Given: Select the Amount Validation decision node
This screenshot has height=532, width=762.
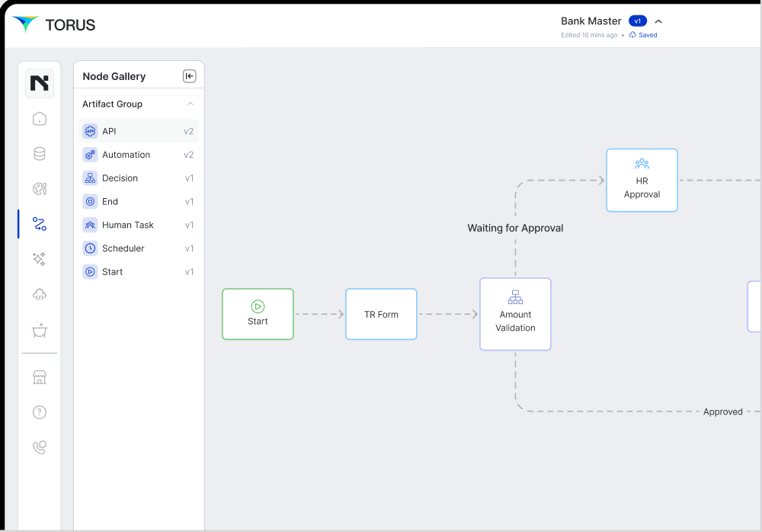Looking at the screenshot, I should (515, 314).
